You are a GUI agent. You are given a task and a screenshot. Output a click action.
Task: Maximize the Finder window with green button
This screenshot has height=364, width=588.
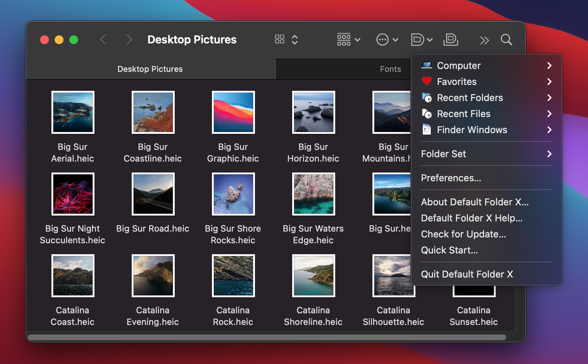click(74, 40)
